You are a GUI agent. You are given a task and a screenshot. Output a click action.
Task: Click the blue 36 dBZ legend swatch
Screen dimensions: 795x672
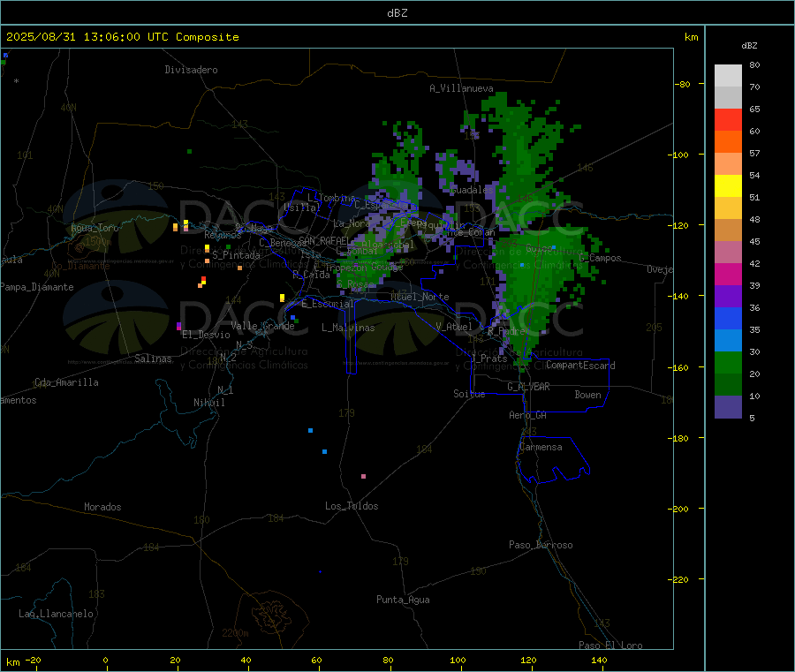(728, 318)
